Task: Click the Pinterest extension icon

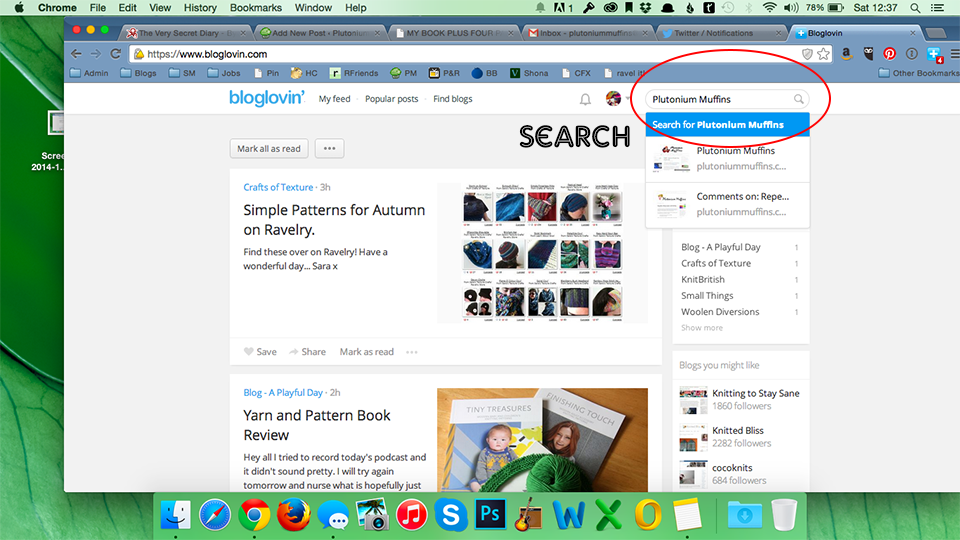Action: (890, 54)
